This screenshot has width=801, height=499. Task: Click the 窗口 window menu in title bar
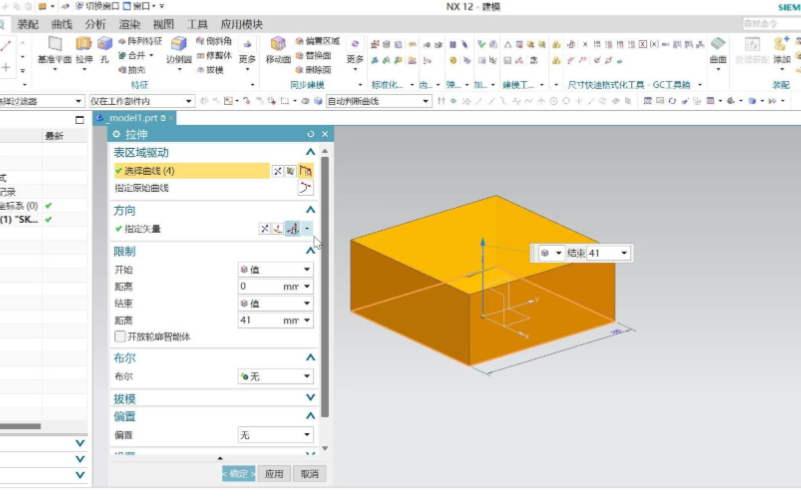tap(139, 6)
